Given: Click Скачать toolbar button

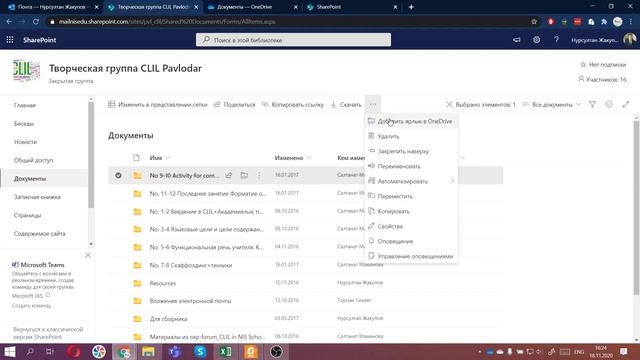Looking at the screenshot, I should pos(346,104).
